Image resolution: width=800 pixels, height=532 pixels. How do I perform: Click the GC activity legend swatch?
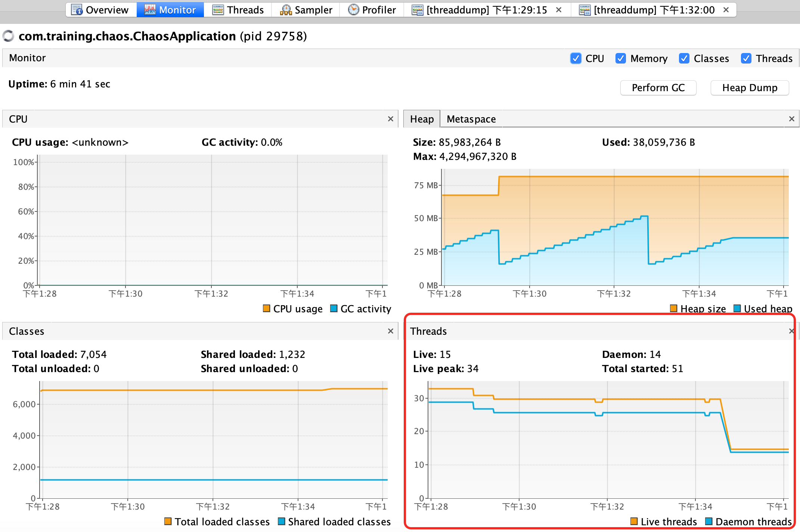[x=334, y=308]
